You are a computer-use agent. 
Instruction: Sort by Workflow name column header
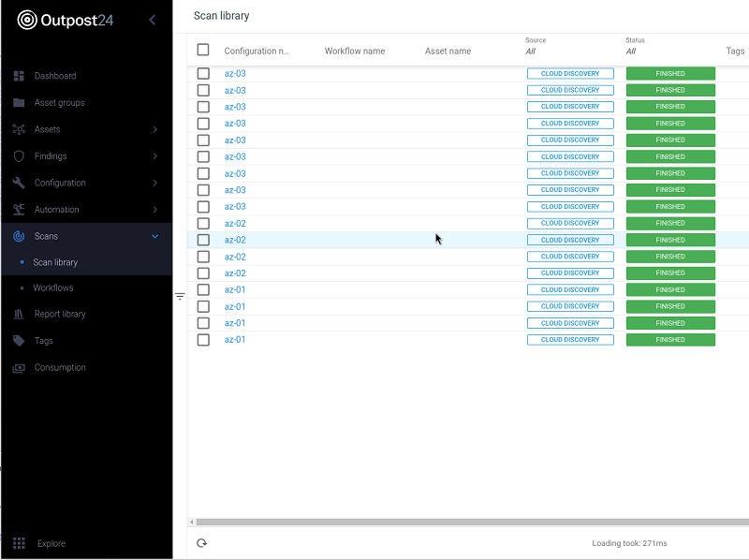coord(355,51)
